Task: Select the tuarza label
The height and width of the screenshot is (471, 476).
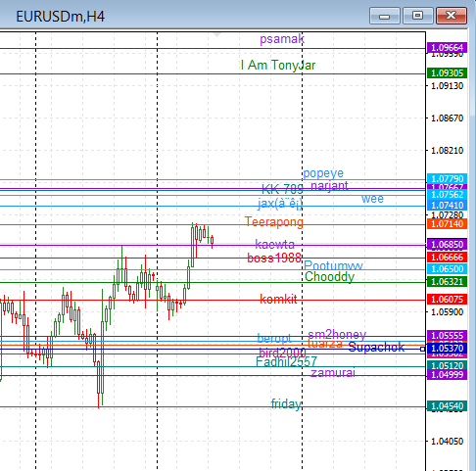Action: pyautogui.click(x=325, y=344)
